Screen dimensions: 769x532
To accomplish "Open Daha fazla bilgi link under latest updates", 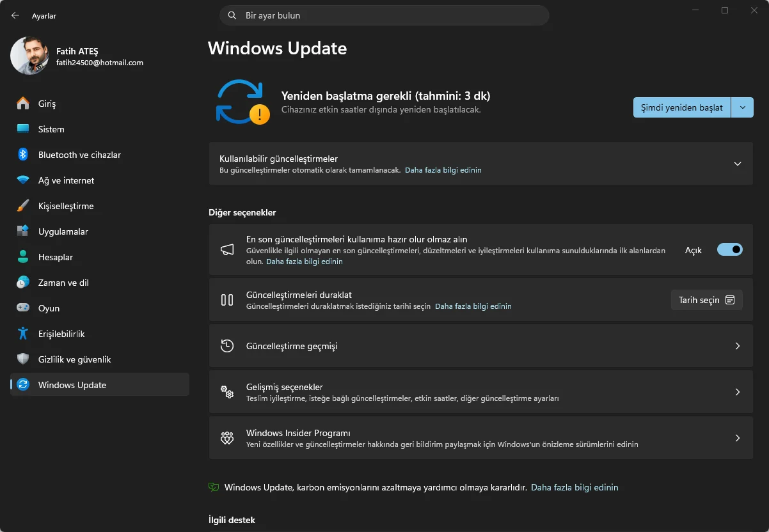I will click(305, 262).
